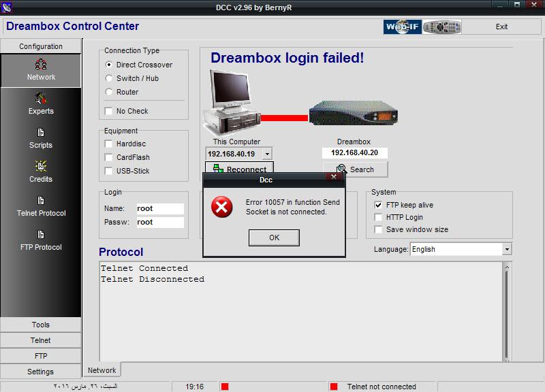Check the CardFlash equipment option

click(109, 157)
